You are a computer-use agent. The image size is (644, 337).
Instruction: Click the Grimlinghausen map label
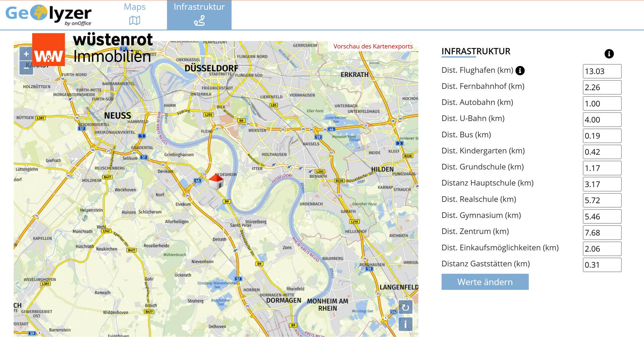tap(179, 155)
